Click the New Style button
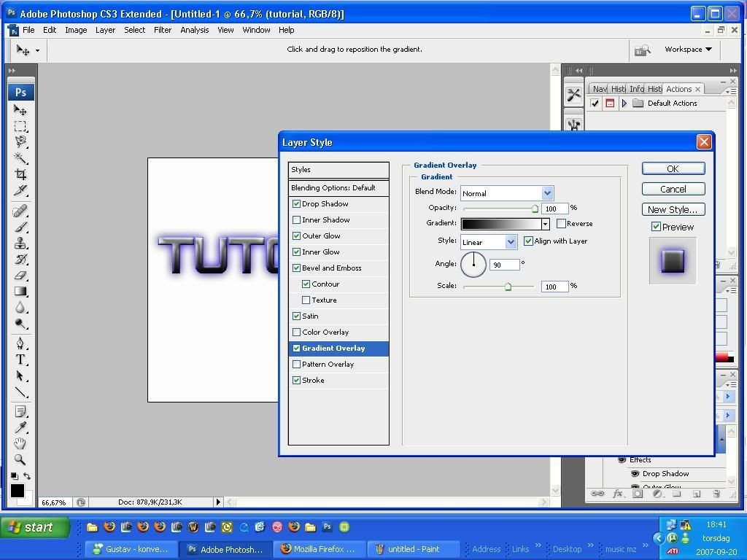This screenshot has width=747, height=560. point(673,209)
